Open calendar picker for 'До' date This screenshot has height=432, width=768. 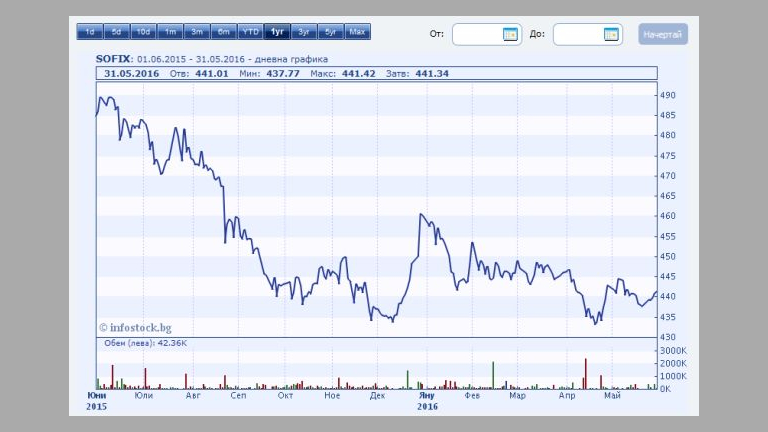[x=611, y=35]
